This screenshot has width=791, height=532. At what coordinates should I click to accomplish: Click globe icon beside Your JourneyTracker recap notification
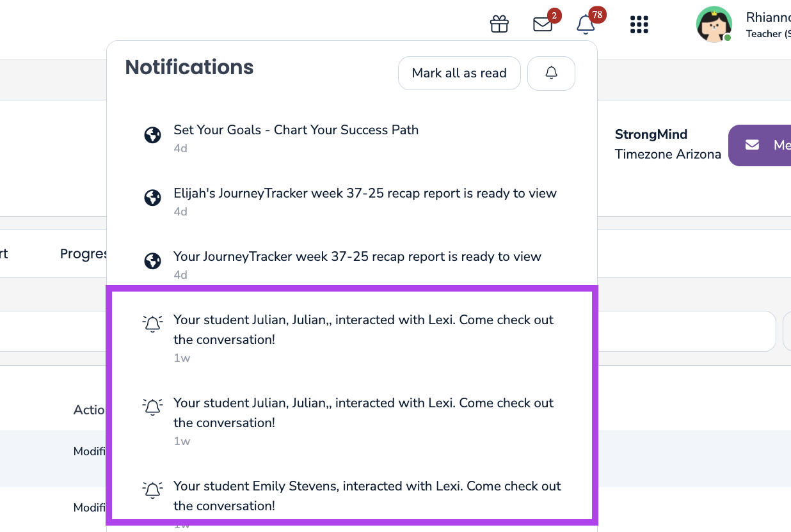click(152, 262)
